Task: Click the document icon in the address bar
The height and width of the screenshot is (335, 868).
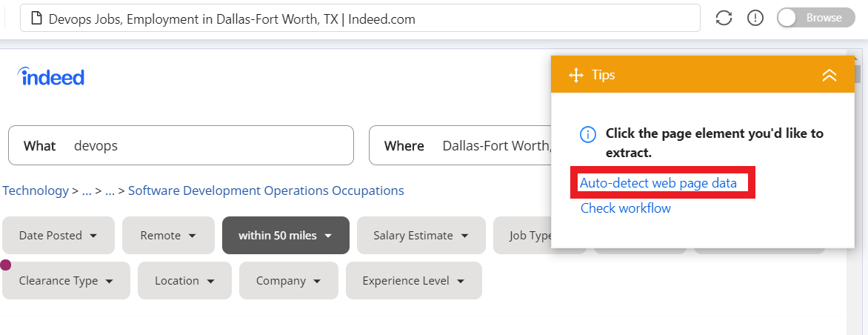Action: [x=36, y=19]
